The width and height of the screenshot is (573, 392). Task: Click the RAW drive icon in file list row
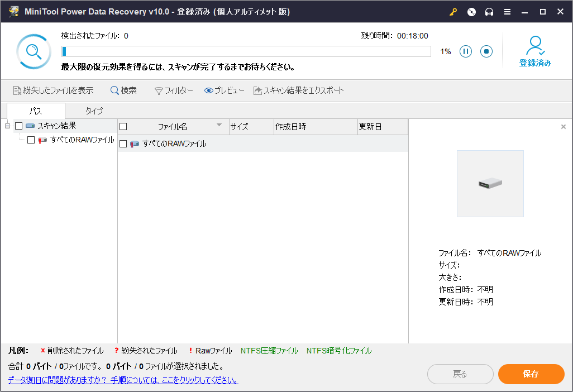tap(135, 144)
